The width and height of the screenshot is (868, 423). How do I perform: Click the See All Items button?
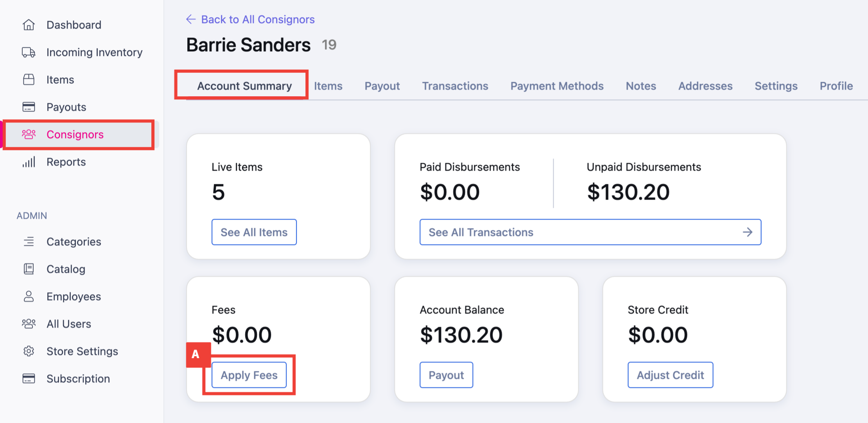[254, 232]
